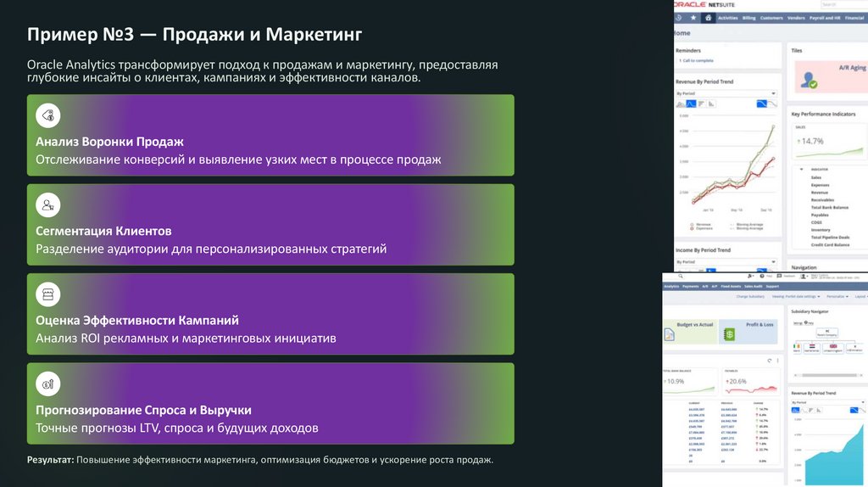Open the Customers menu in NetSuite
This screenshot has width=868, height=487.
coord(771,18)
